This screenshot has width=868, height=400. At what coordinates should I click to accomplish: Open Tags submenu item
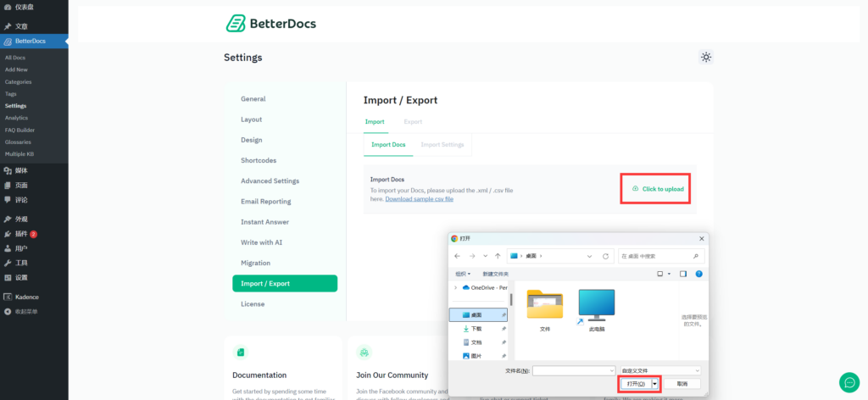(10, 94)
